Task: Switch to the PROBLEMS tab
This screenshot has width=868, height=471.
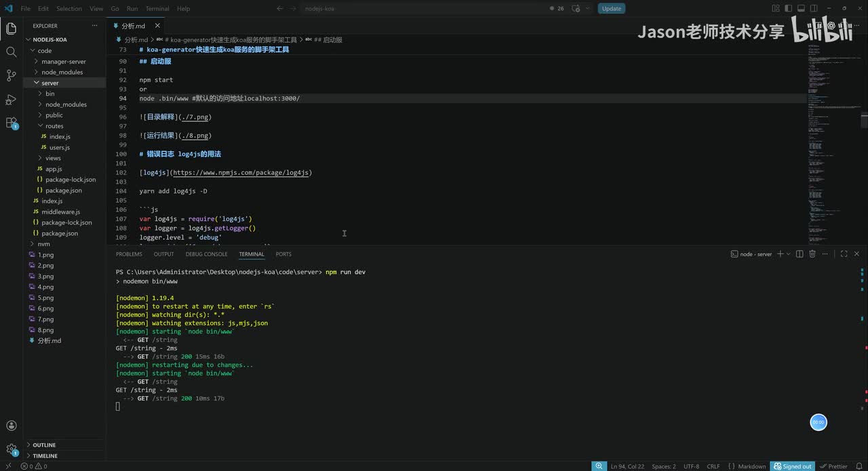Action: 129,254
